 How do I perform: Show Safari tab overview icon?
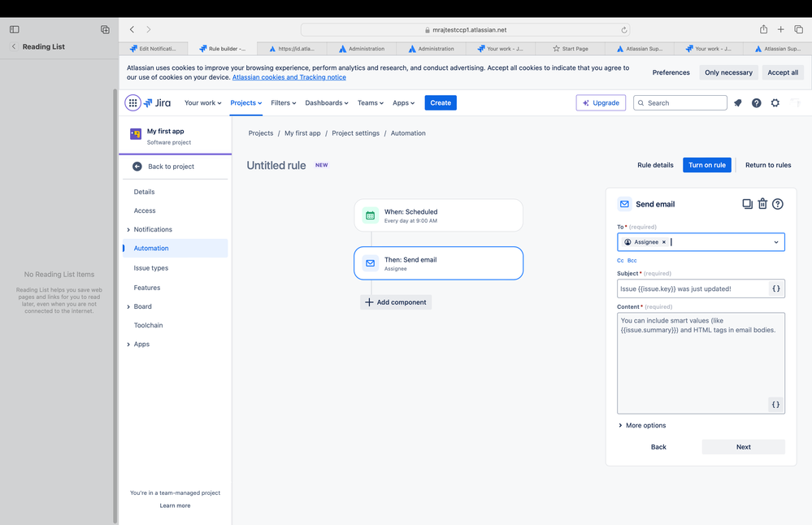click(x=798, y=29)
